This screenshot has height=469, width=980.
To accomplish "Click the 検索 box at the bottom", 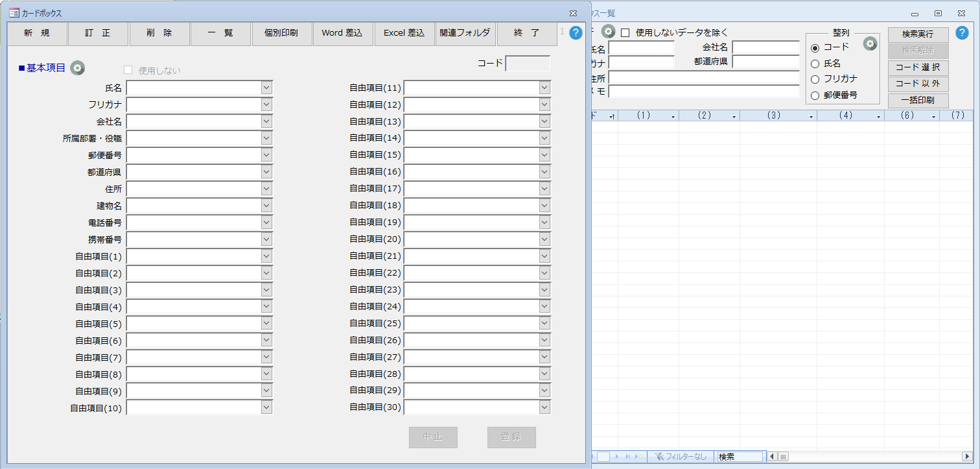I will coord(740,457).
